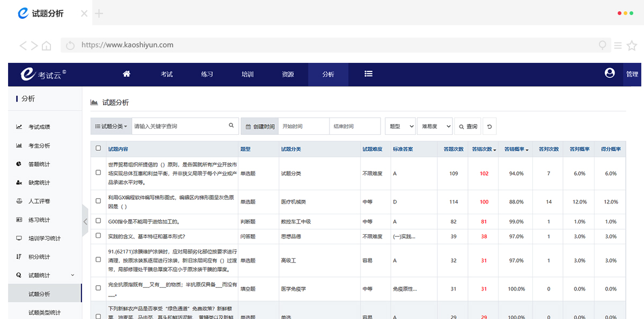Open the 试题分类 filter dropdown

(x=111, y=126)
